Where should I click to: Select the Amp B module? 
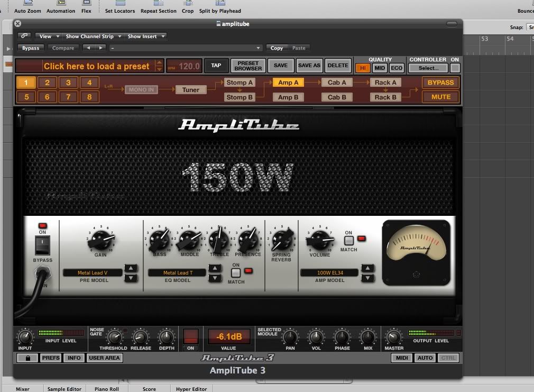pos(288,97)
